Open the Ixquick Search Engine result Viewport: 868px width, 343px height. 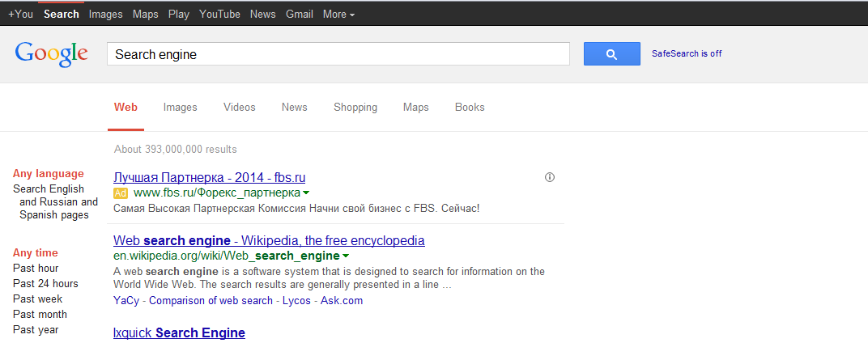(179, 332)
